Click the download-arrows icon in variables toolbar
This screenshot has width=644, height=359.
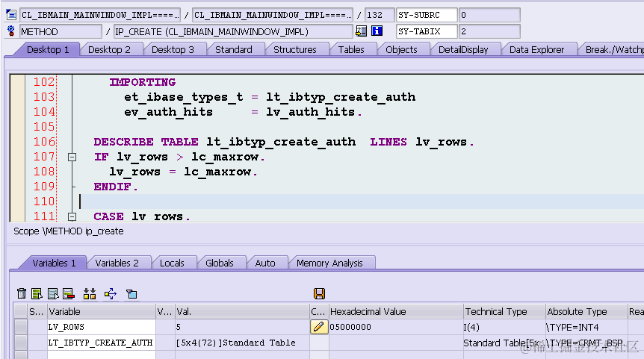90,293
